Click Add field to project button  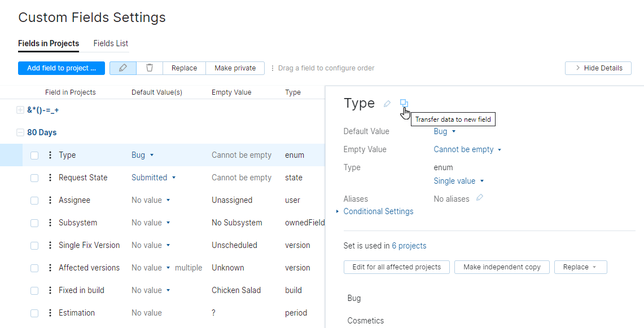62,68
